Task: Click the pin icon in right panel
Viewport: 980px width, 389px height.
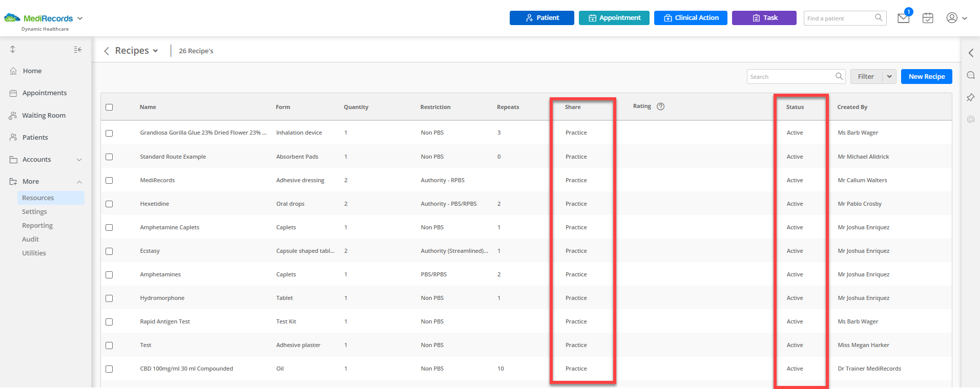Action: (x=971, y=97)
